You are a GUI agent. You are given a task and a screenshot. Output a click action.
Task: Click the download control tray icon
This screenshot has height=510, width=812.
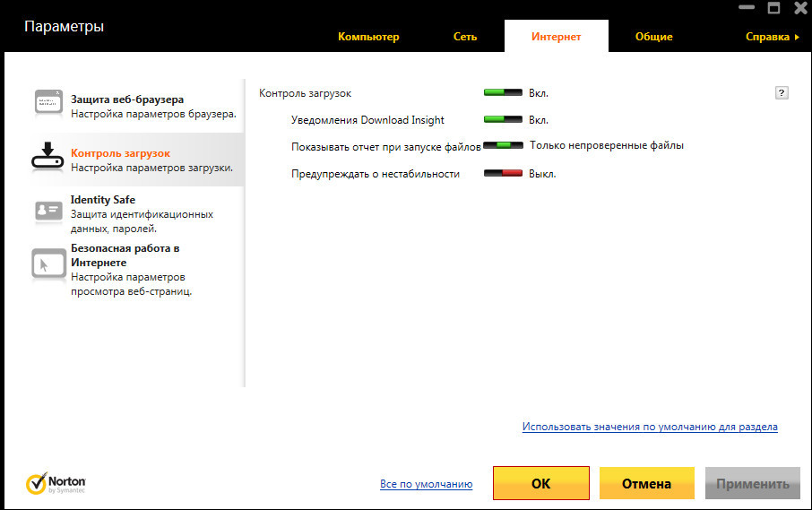(x=49, y=155)
